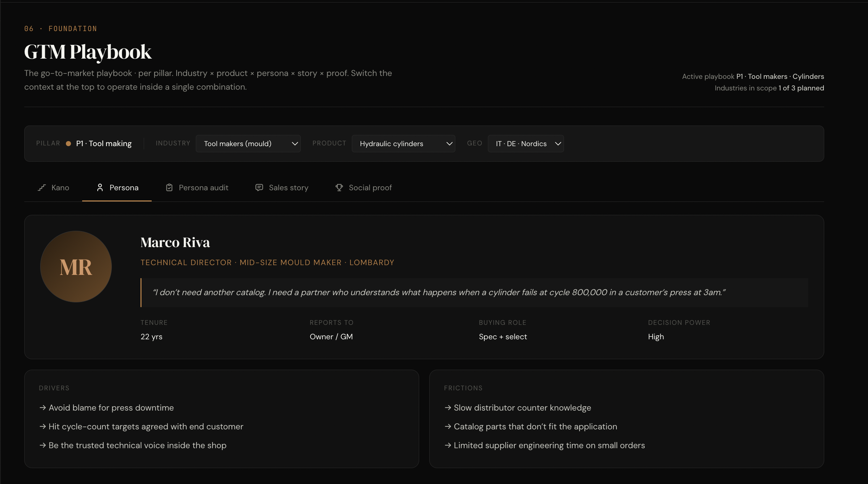This screenshot has width=868, height=484.
Task: Click the Persona audit clipboard icon
Action: (169, 187)
